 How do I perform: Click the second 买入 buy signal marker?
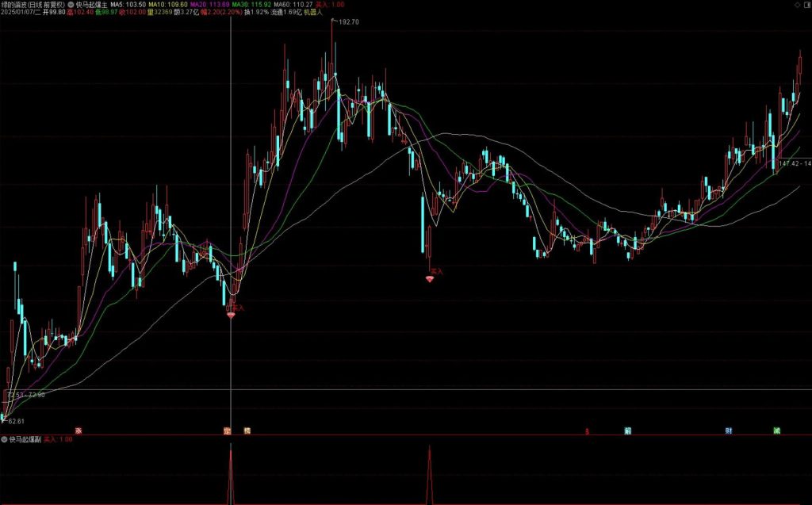pos(431,278)
